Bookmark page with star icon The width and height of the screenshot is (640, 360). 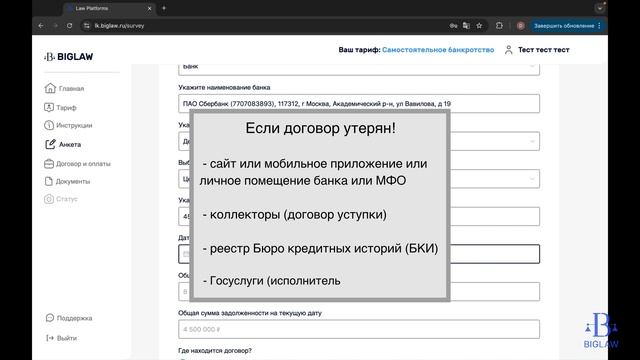pos(479,25)
